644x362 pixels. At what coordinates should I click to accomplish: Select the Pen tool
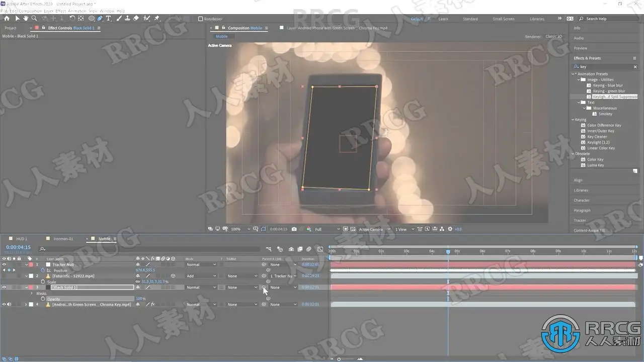100,19
